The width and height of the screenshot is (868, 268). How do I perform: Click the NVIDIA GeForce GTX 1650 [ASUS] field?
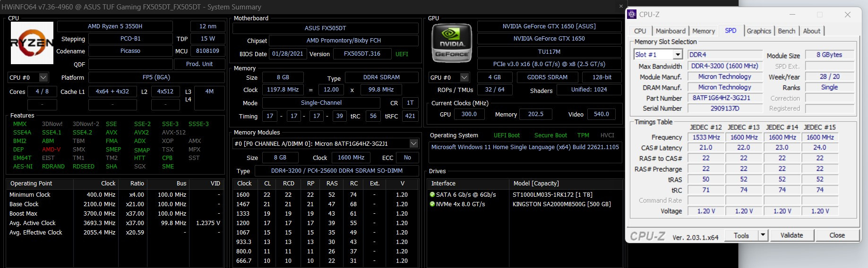coord(549,26)
